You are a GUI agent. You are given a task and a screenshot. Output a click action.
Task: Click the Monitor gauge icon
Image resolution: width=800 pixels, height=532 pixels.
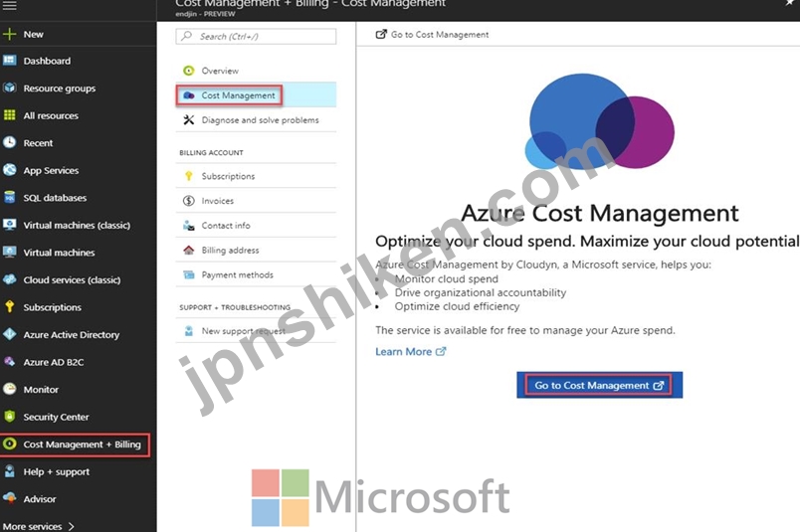click(9, 389)
